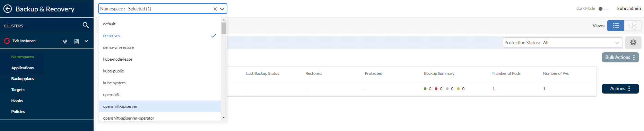Deselect the checked demo-vm namespace
Image resolution: width=644 pixels, height=131 pixels.
tap(159, 36)
